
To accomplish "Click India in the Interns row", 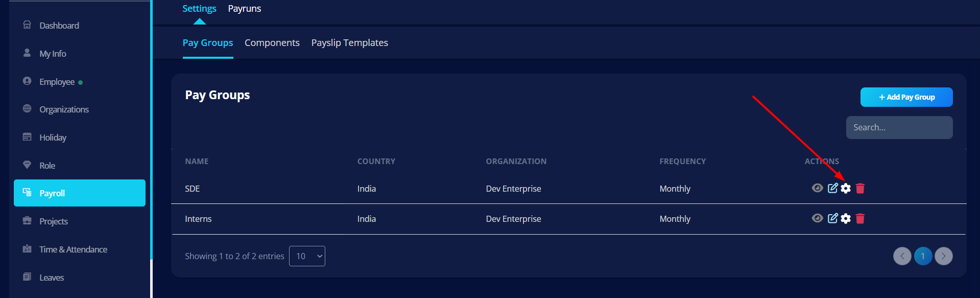I will pos(367,219).
